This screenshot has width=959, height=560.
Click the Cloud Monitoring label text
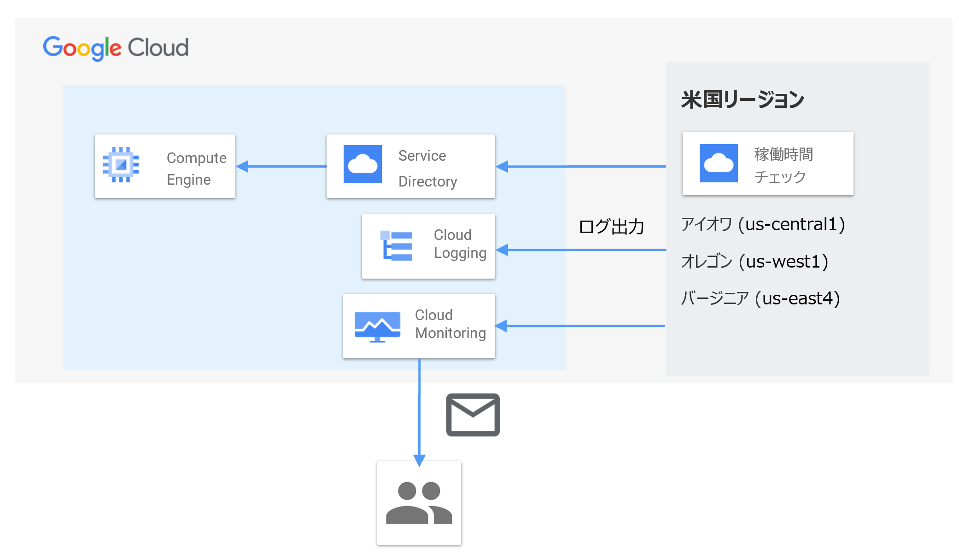[450, 324]
